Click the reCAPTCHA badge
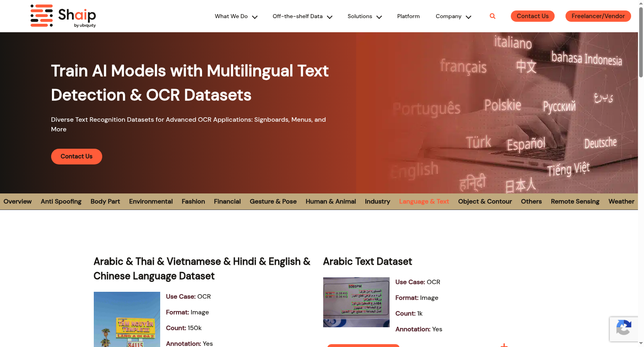The width and height of the screenshot is (644, 347). (623, 329)
